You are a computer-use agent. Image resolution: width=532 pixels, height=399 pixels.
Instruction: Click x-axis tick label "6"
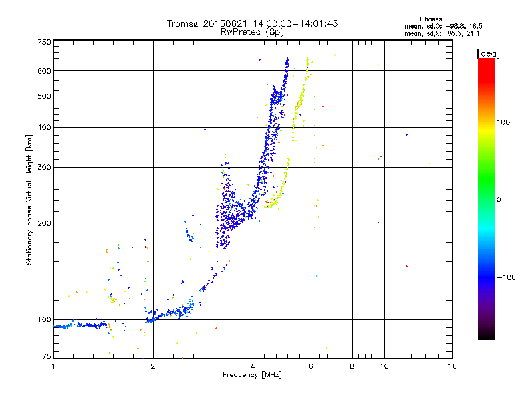(x=311, y=366)
